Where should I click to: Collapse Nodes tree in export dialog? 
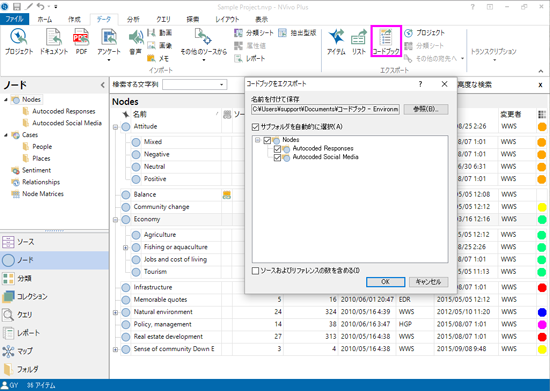tap(257, 140)
